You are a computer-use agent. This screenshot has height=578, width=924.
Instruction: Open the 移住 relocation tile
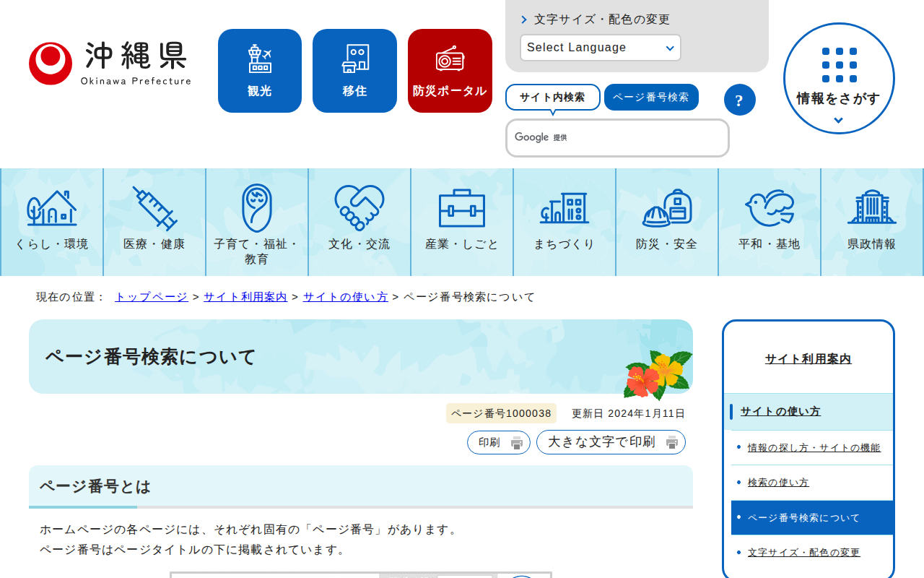tap(354, 71)
